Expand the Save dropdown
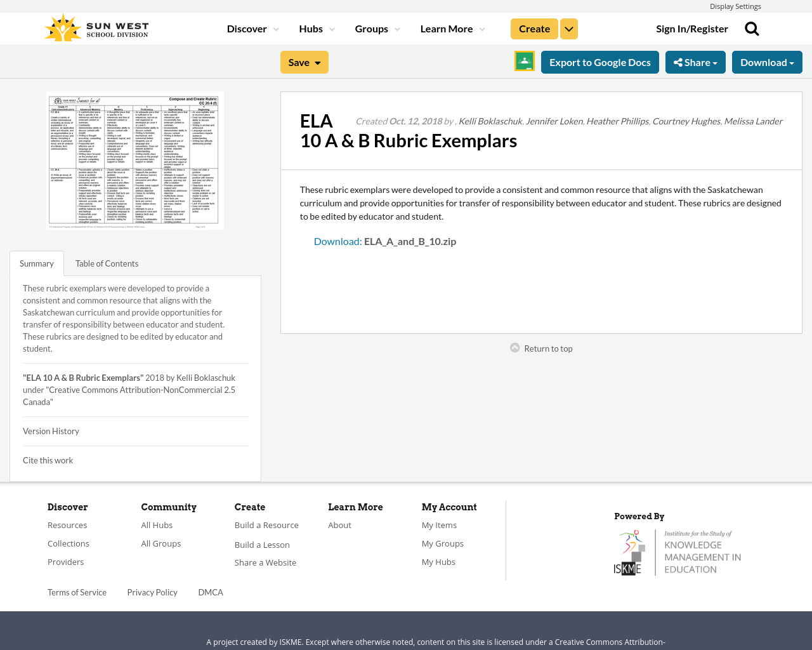 pyautogui.click(x=304, y=61)
